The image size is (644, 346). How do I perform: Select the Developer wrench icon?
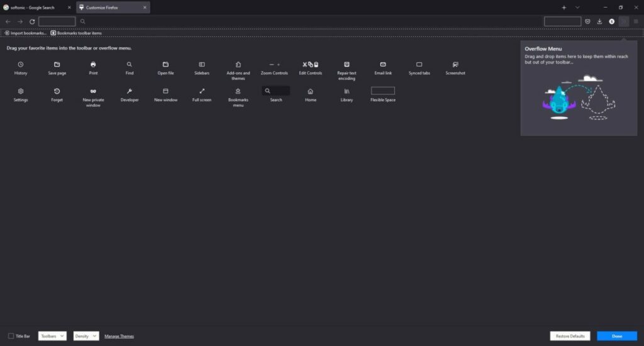(x=130, y=91)
